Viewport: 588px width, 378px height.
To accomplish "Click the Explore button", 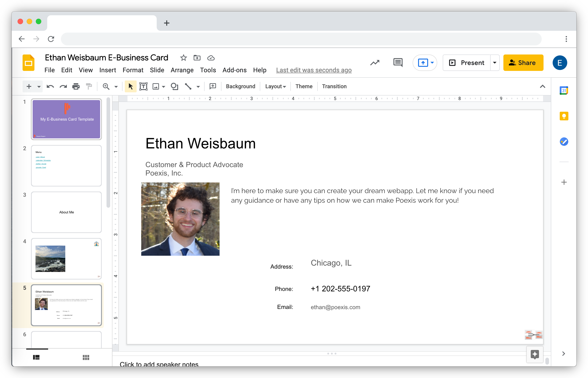I will 534,355.
